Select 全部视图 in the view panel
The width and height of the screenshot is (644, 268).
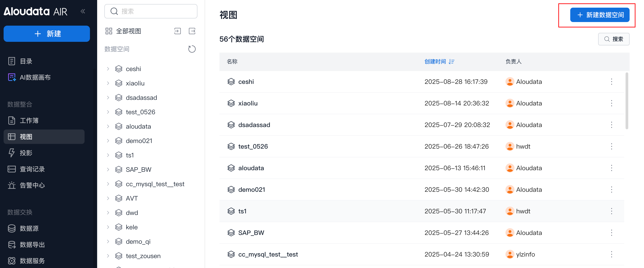128,31
